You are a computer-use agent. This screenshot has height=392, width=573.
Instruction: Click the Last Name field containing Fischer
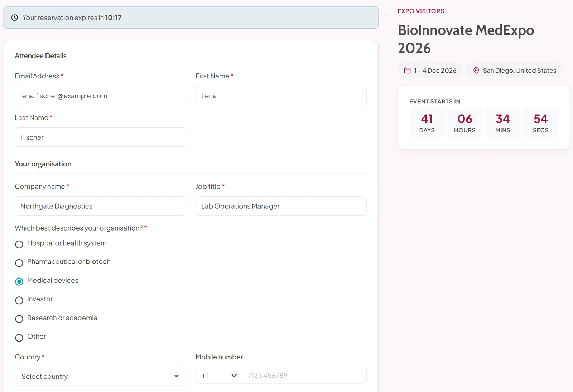100,137
